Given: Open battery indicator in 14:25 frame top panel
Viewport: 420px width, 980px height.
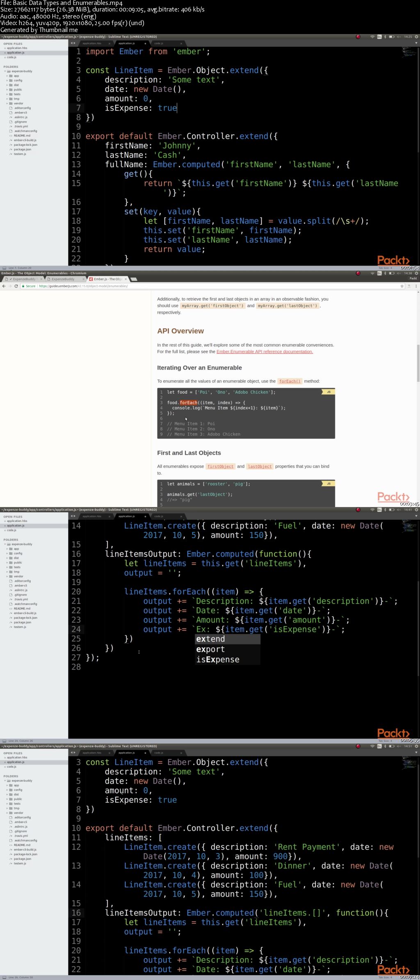Looking at the screenshot, I should point(391,37).
